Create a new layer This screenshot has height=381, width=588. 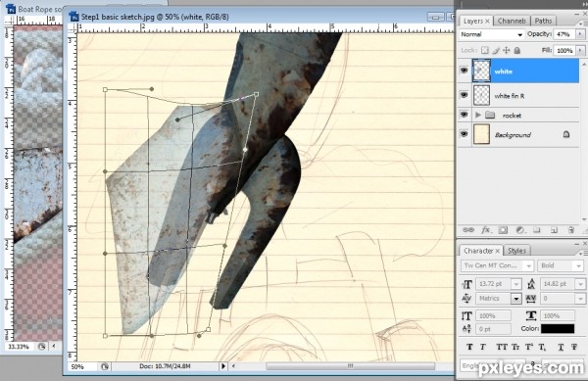(554, 229)
